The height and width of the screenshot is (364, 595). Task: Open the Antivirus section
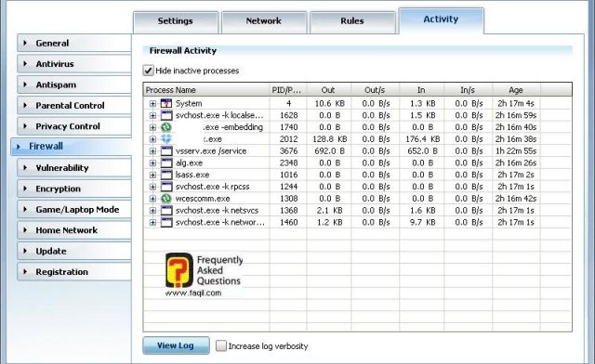74,64
